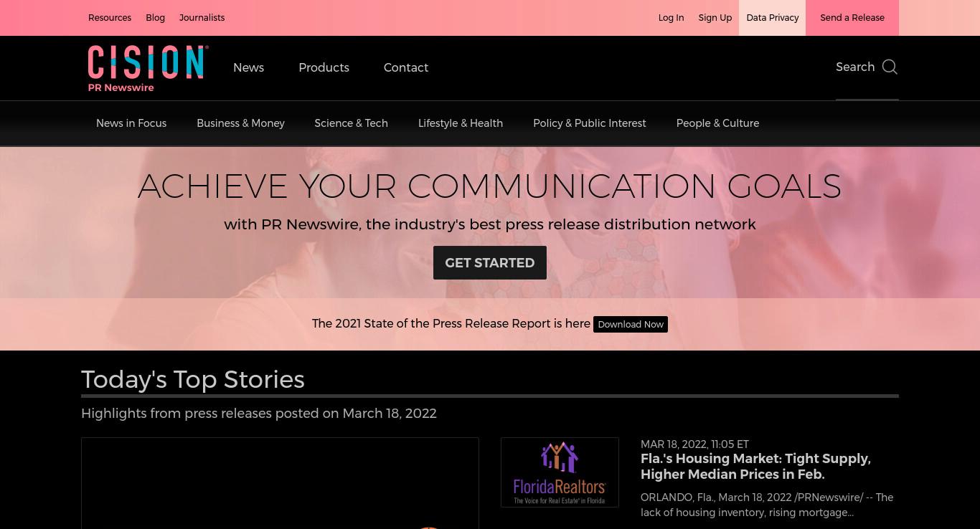Open the Journalists link
This screenshot has width=980, height=529.
coord(202,17)
